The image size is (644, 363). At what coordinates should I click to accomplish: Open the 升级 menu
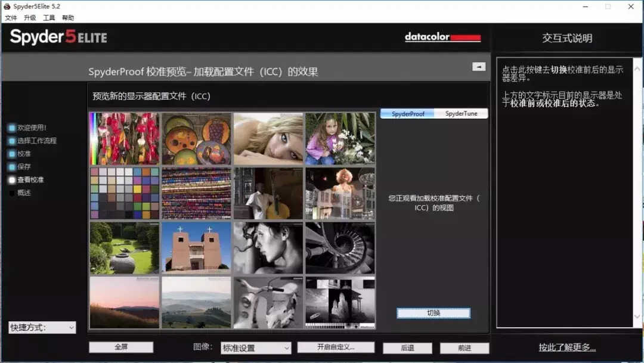[30, 18]
